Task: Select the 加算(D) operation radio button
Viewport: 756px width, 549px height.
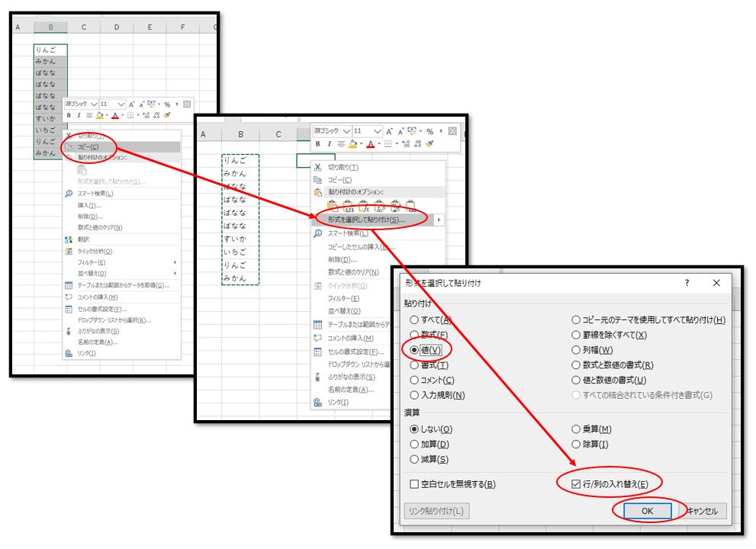Action: pos(415,445)
